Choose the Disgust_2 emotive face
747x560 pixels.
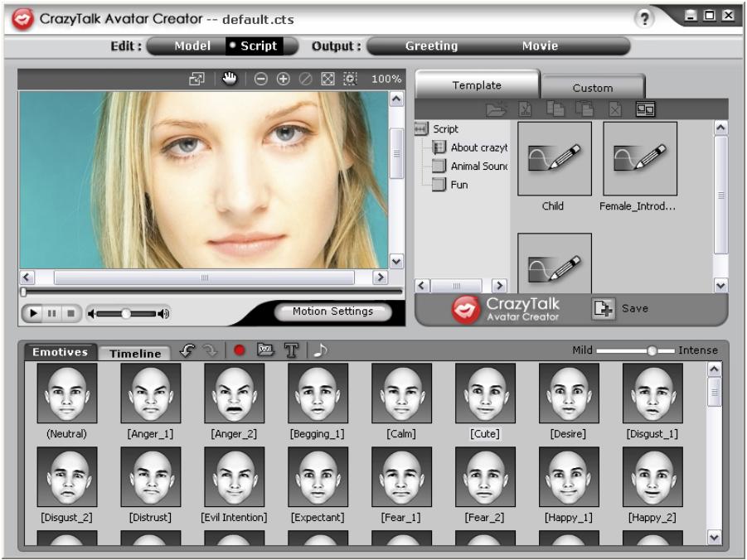click(x=67, y=476)
